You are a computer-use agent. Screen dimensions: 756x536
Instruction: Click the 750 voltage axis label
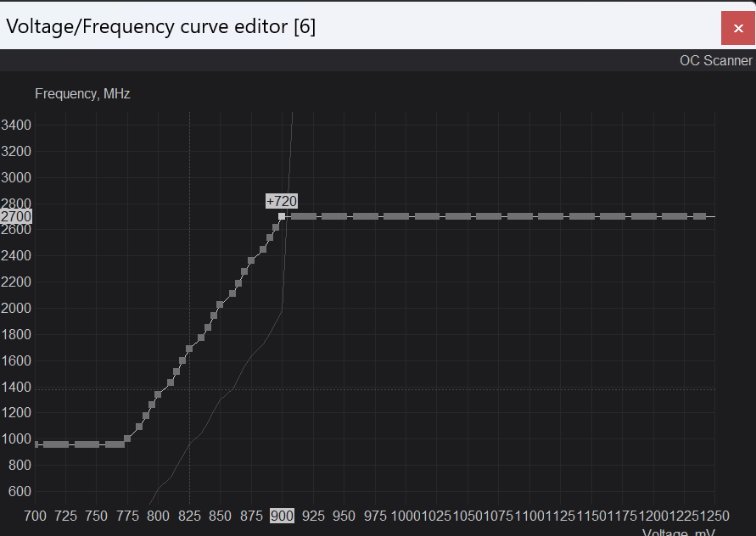click(97, 516)
